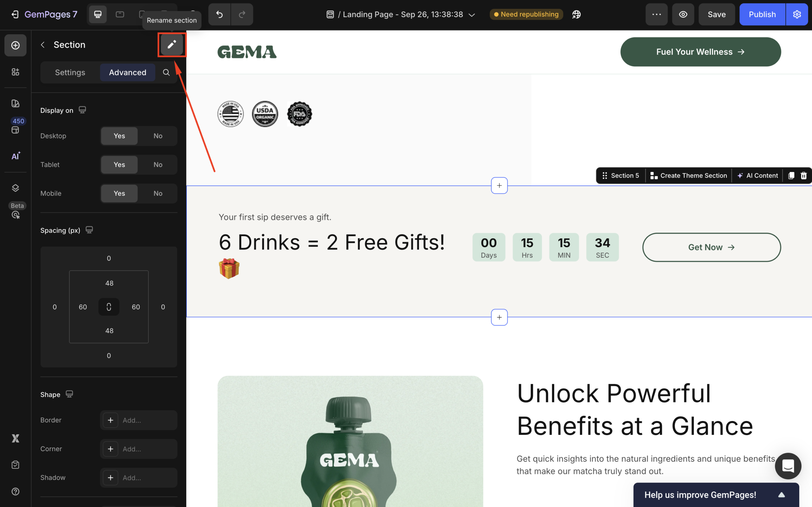Set Tablet display to No

158,165
